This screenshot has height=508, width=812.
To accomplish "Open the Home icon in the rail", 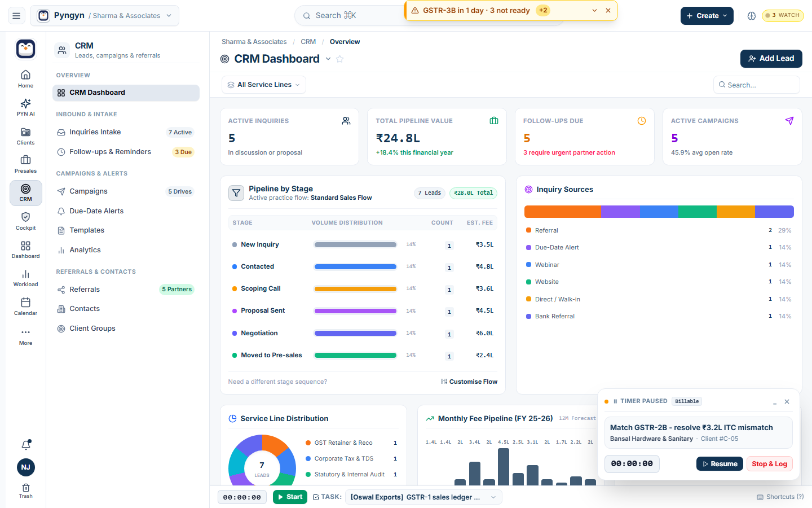I will point(25,78).
